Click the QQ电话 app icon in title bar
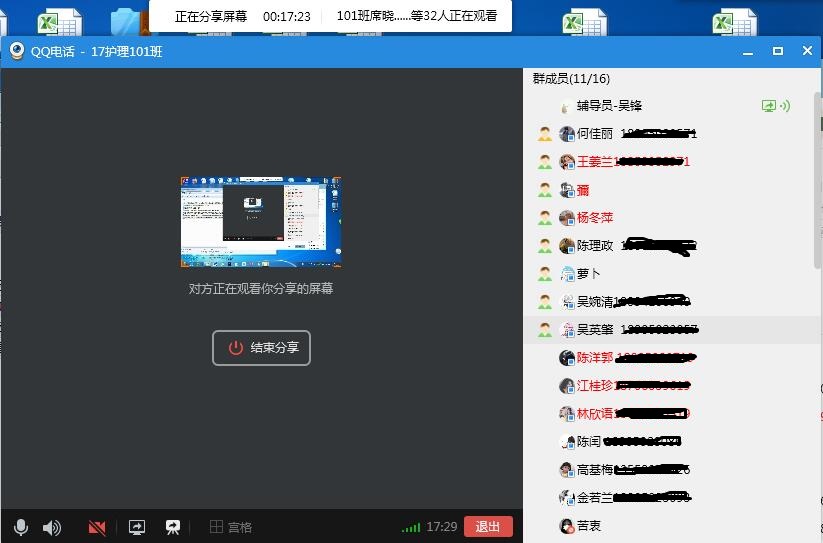The width and height of the screenshot is (823, 543). click(16, 51)
